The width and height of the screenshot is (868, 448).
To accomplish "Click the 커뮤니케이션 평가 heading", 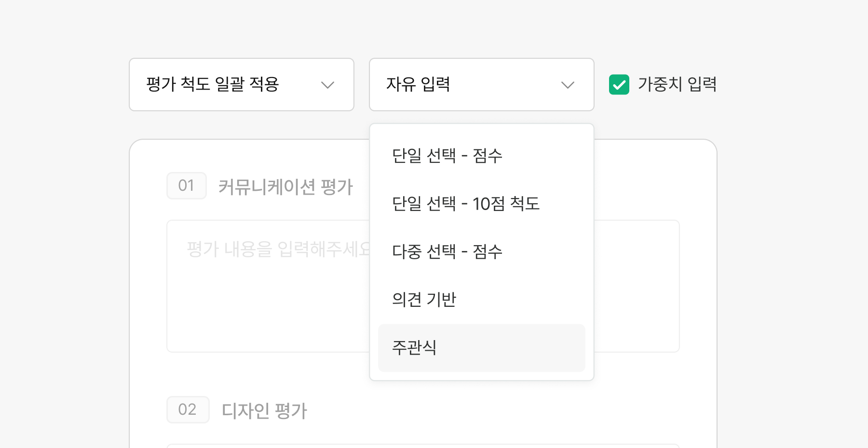I will click(x=285, y=186).
